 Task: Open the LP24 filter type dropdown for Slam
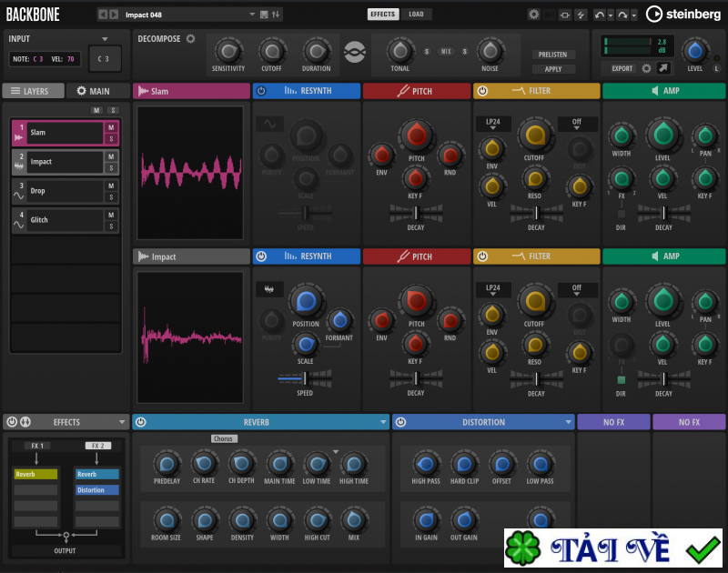pos(493,124)
